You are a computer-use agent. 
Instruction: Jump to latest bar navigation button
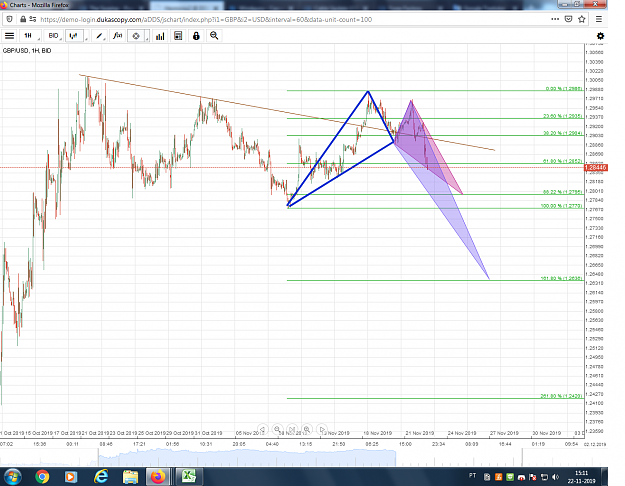click(x=292, y=429)
